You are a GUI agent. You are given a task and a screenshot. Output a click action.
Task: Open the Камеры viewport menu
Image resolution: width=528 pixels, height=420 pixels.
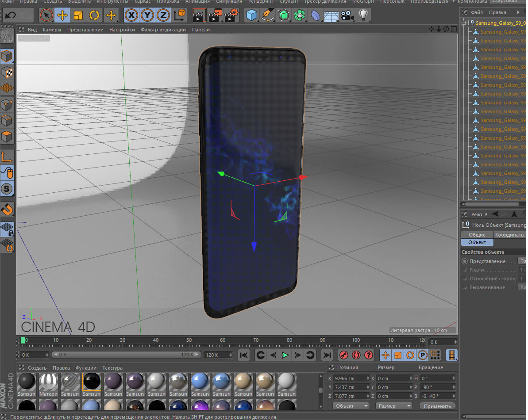[x=52, y=30]
